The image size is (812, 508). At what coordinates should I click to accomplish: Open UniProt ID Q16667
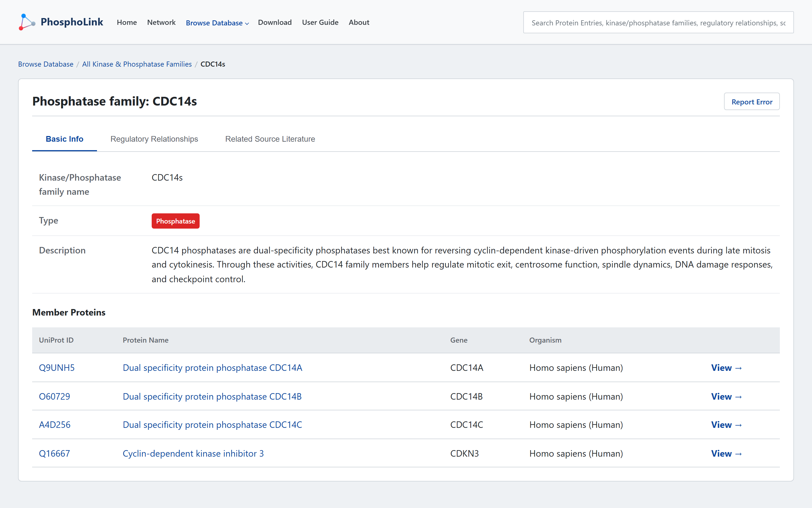point(54,454)
